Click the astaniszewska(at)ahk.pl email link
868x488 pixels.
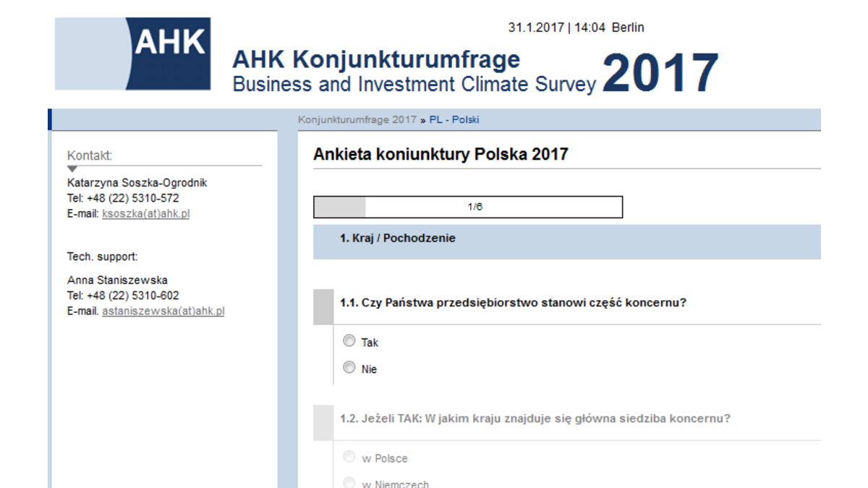click(163, 312)
